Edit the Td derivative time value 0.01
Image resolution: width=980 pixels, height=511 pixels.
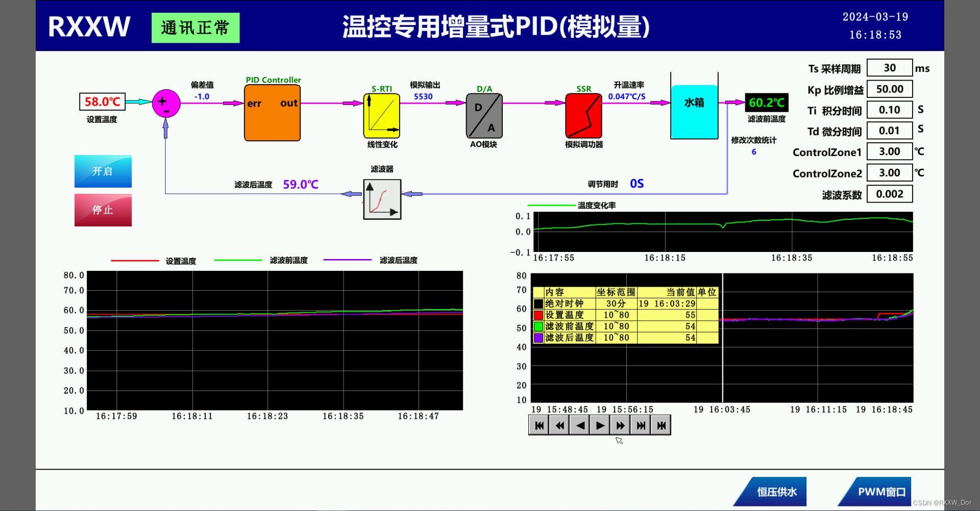coord(890,131)
